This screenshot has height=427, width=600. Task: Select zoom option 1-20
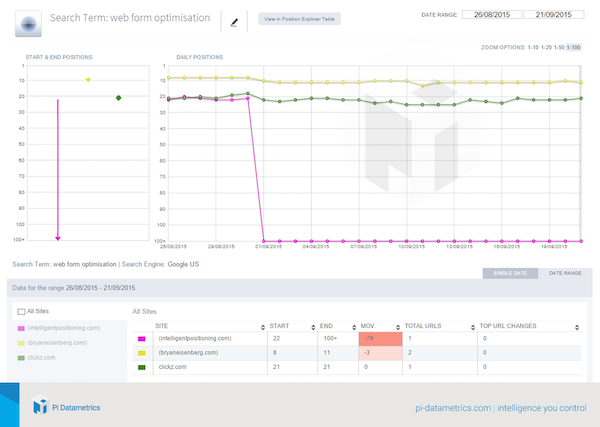click(x=546, y=47)
